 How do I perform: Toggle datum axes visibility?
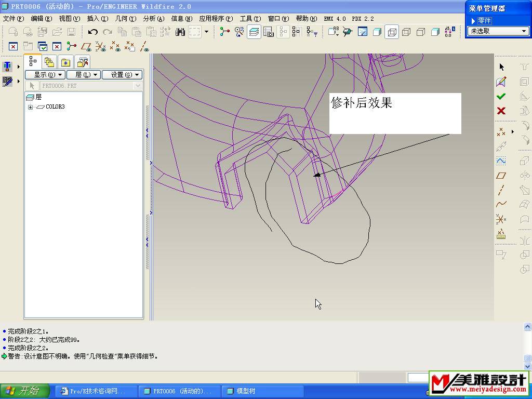tap(145, 46)
